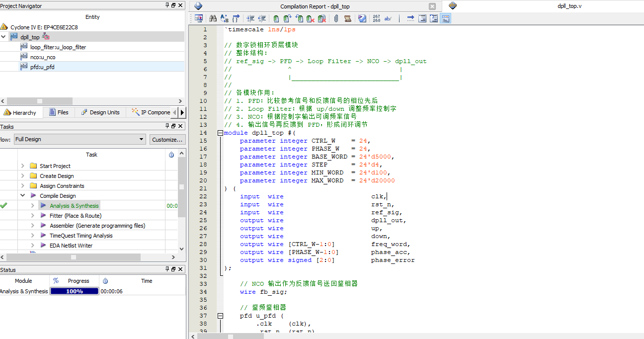Click the decrease indent icon
The height and width of the screenshot is (339, 644).
pos(262,18)
